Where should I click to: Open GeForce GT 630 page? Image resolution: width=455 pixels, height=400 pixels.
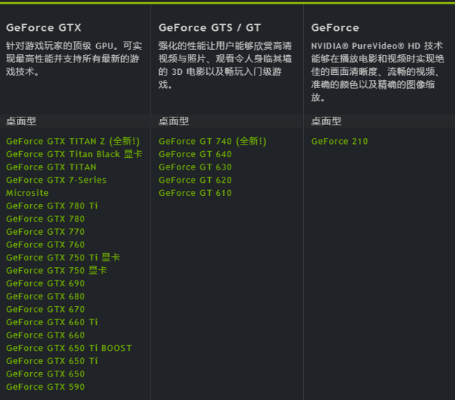point(195,167)
